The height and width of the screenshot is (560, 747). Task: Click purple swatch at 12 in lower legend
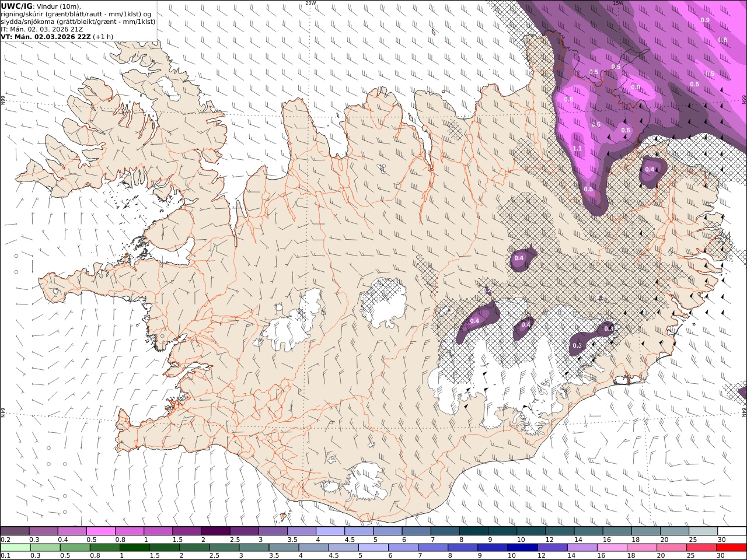[x=552, y=547]
